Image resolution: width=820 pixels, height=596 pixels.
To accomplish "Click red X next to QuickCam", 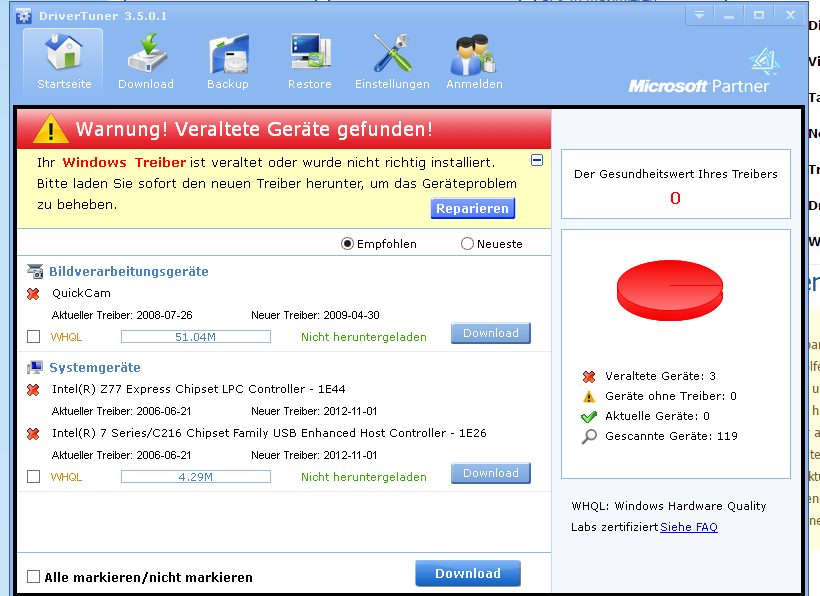I will click(33, 294).
